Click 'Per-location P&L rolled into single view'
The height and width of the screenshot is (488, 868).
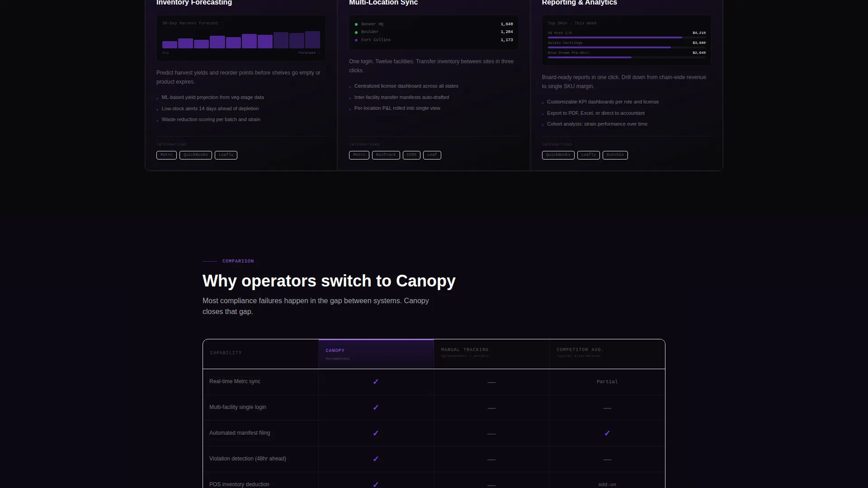coord(397,108)
